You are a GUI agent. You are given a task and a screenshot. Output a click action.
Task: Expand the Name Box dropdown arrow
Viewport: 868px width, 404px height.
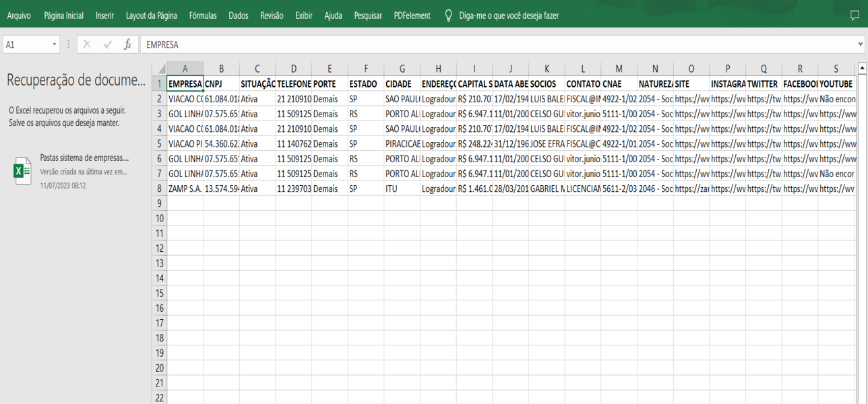click(x=55, y=44)
